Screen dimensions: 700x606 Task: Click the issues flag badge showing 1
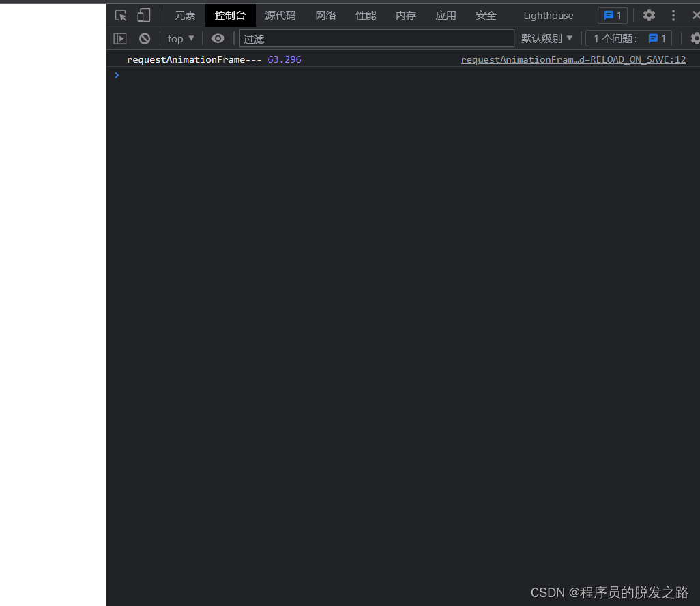[612, 15]
